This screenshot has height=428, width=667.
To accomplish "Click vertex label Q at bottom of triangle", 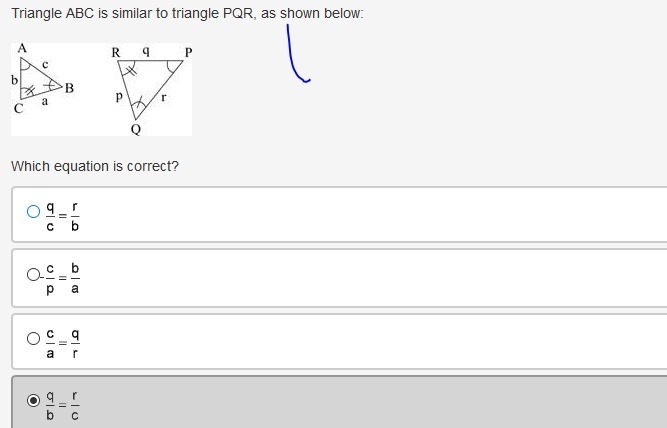I will (x=136, y=129).
